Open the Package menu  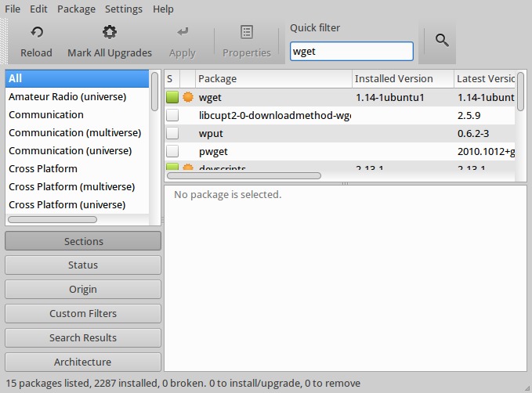click(76, 9)
